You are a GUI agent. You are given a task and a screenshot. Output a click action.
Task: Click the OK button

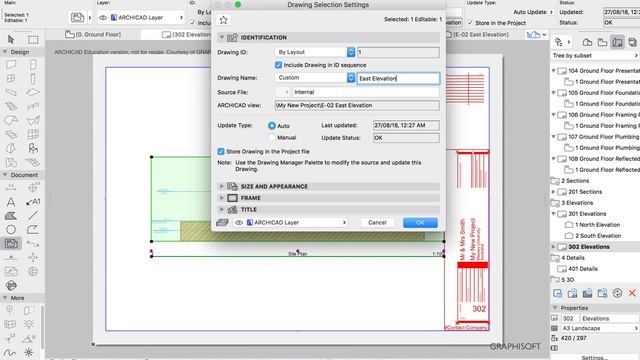coord(420,222)
